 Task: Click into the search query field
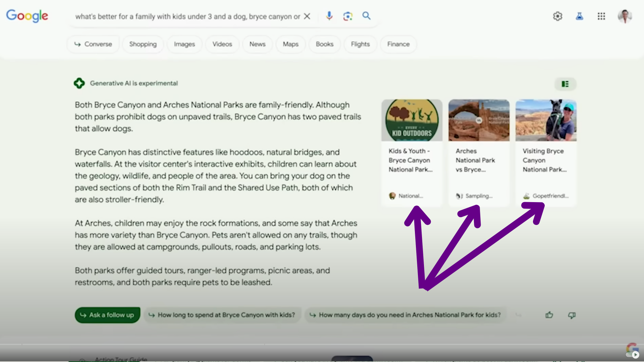click(x=187, y=16)
